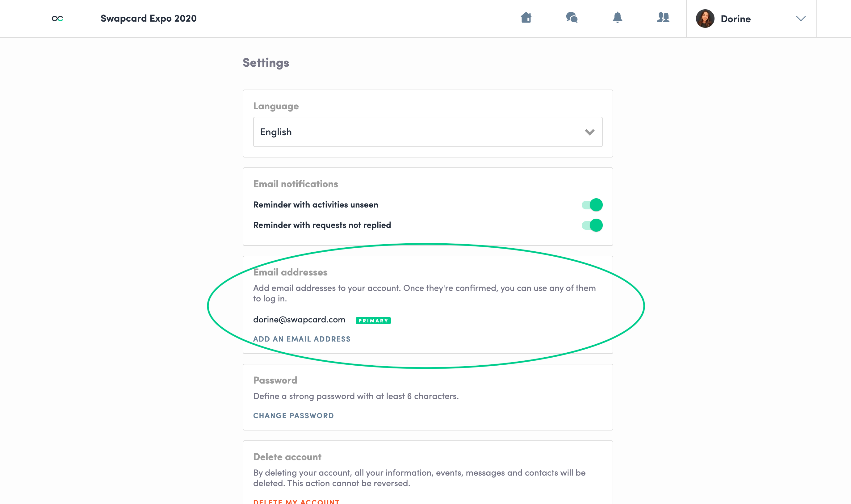Click the language dropdown arrow
Image resolution: width=851 pixels, height=504 pixels.
pyautogui.click(x=589, y=132)
